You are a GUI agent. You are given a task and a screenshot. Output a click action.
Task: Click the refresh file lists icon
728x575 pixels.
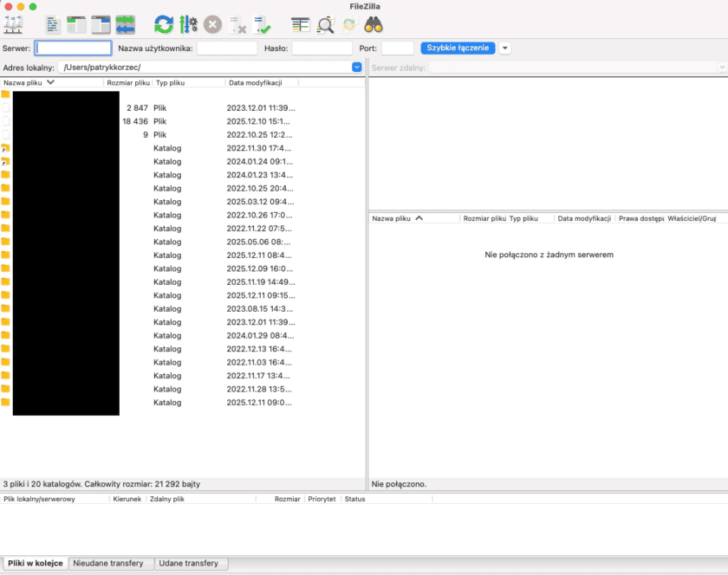pyautogui.click(x=163, y=24)
